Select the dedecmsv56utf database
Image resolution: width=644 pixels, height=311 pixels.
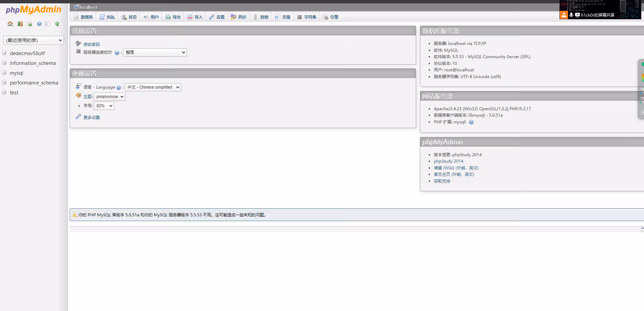[27, 53]
